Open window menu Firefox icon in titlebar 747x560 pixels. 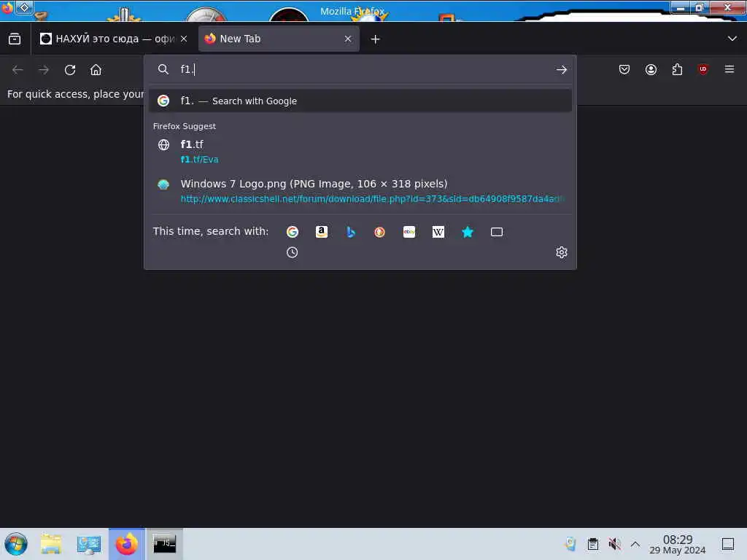click(x=7, y=8)
